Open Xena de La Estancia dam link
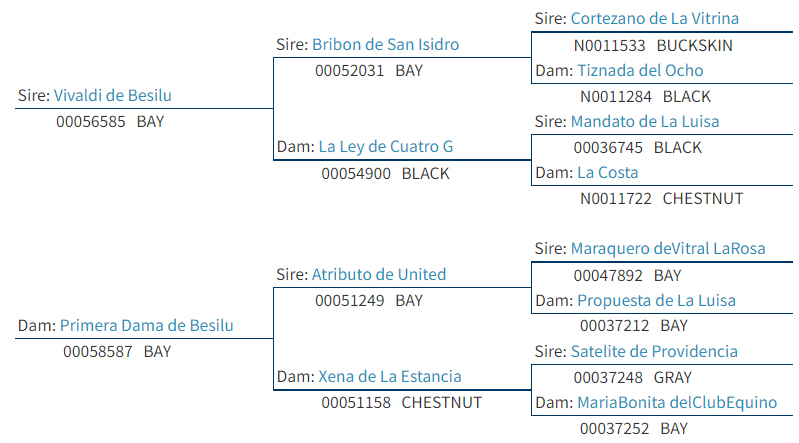Screen dimensions: 799x443 (390, 376)
